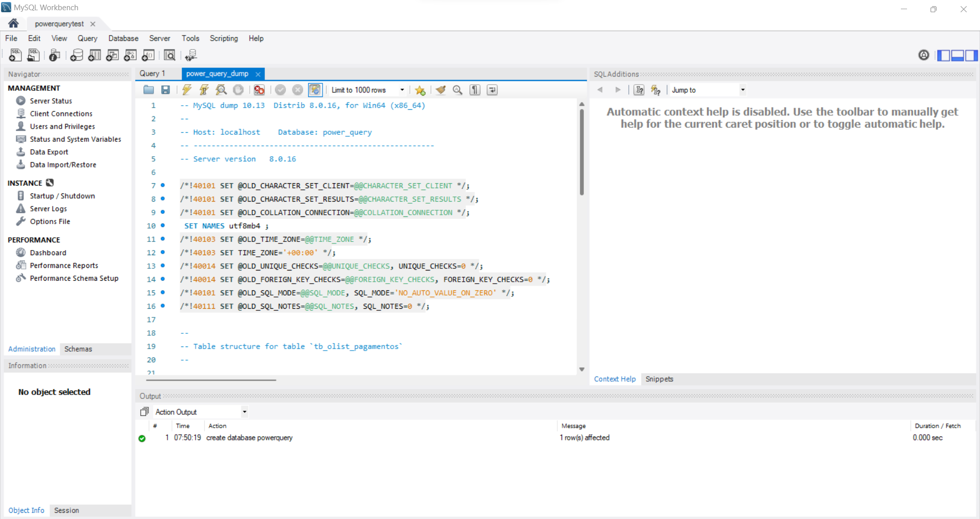Execute statement under cursor icon

[x=204, y=90]
